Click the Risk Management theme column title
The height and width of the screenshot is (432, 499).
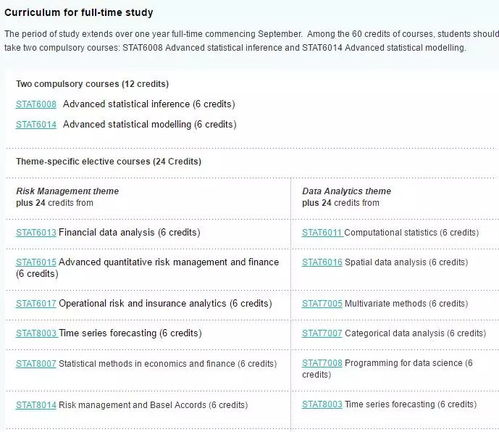(x=67, y=191)
